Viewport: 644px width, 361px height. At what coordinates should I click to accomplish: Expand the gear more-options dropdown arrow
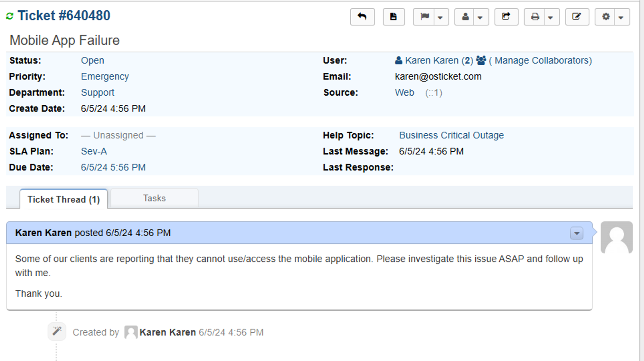621,17
